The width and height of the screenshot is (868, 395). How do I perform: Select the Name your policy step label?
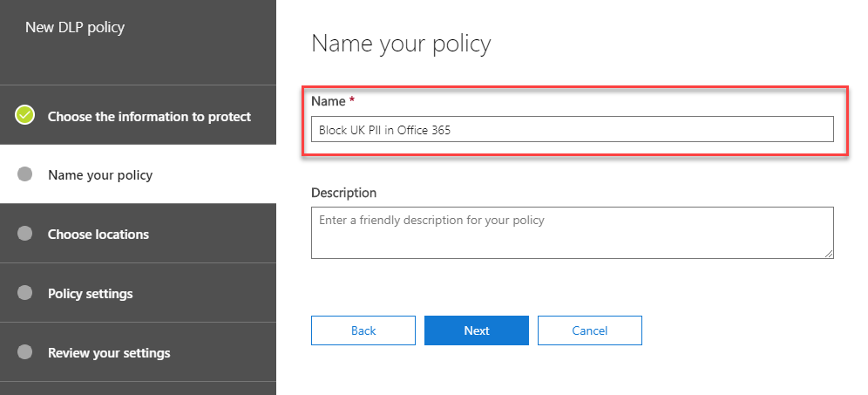100,175
